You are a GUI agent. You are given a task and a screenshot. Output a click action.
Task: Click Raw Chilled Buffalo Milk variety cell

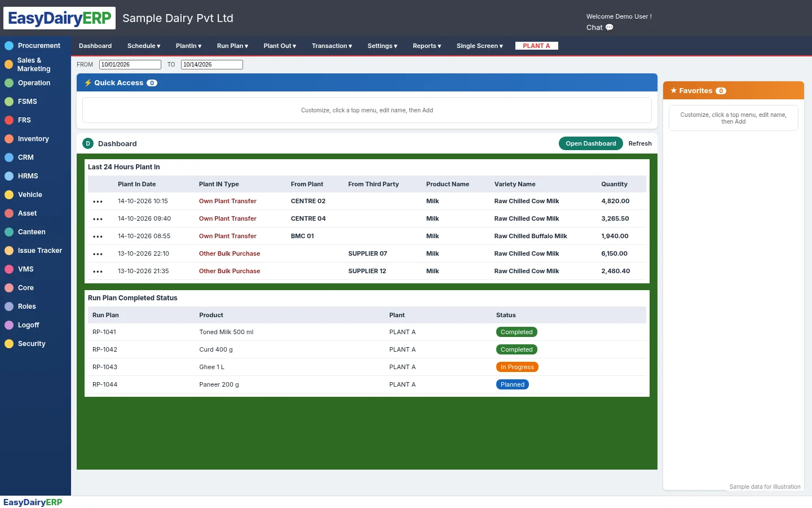point(531,236)
